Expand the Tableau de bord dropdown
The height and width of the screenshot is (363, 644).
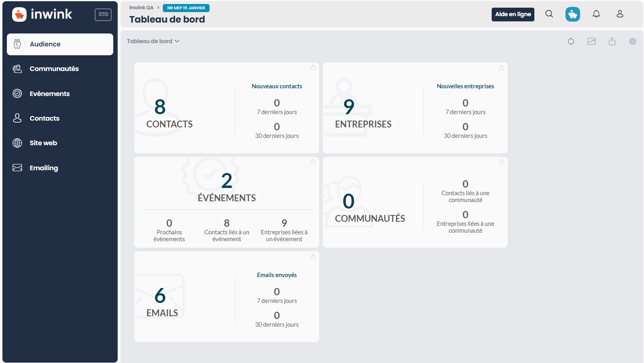[x=153, y=41]
